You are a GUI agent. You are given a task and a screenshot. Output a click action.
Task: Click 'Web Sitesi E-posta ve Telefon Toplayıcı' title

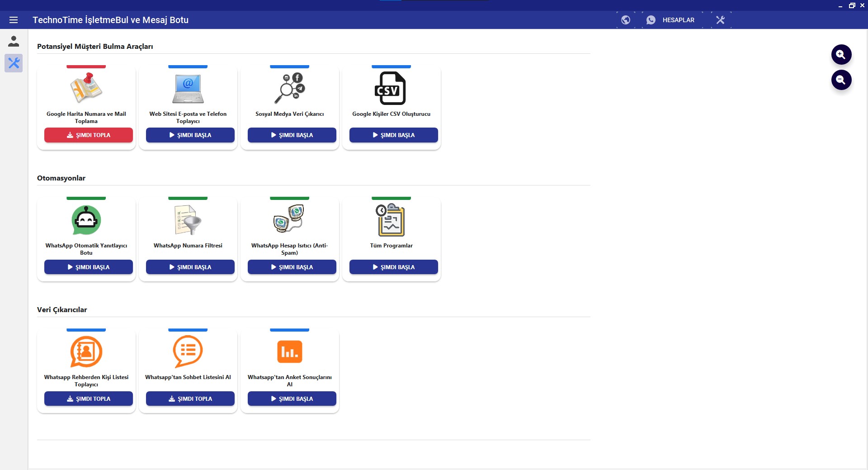point(188,118)
